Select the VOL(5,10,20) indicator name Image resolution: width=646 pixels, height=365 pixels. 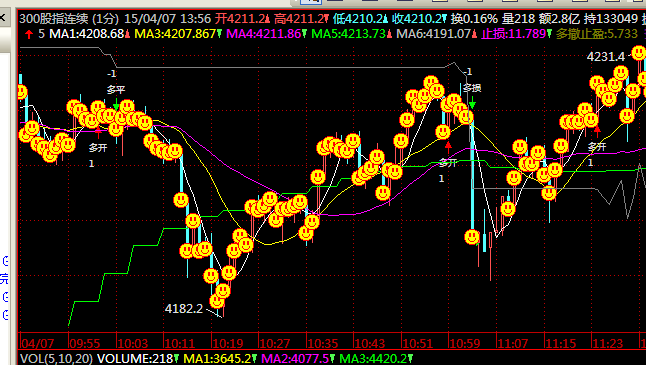(x=56, y=358)
